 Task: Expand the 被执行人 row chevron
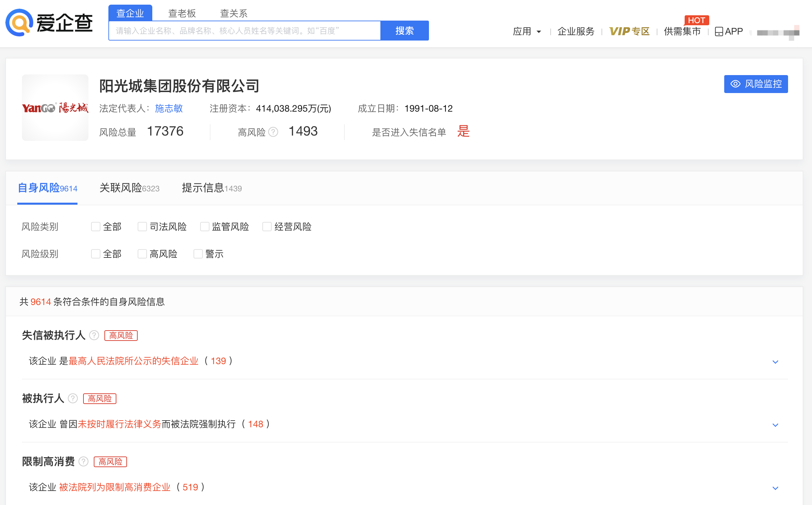[x=775, y=425]
